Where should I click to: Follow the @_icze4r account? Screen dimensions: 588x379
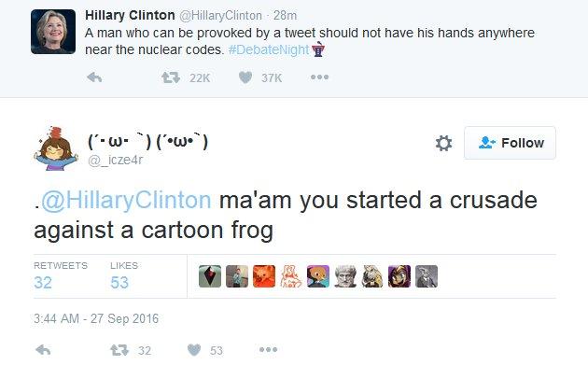pyautogui.click(x=510, y=143)
